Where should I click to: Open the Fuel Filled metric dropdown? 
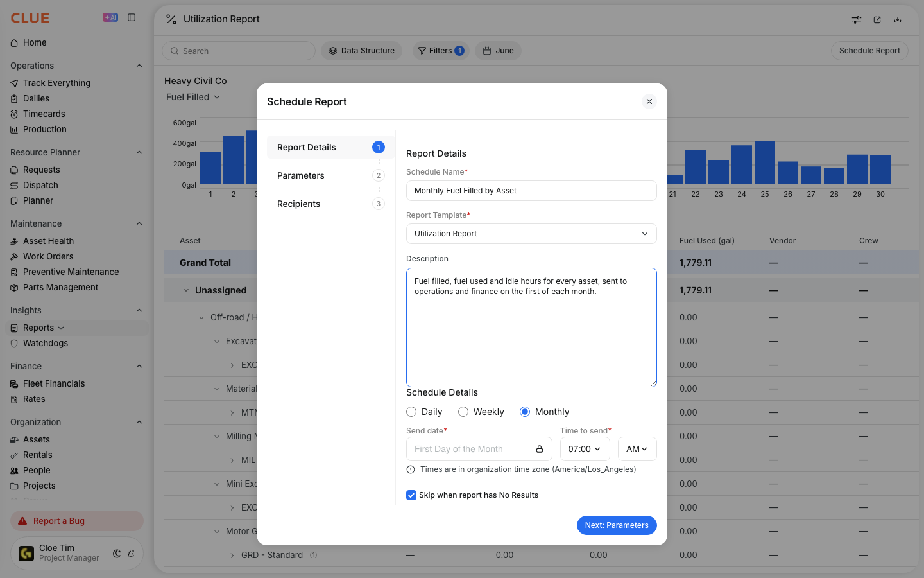(193, 97)
